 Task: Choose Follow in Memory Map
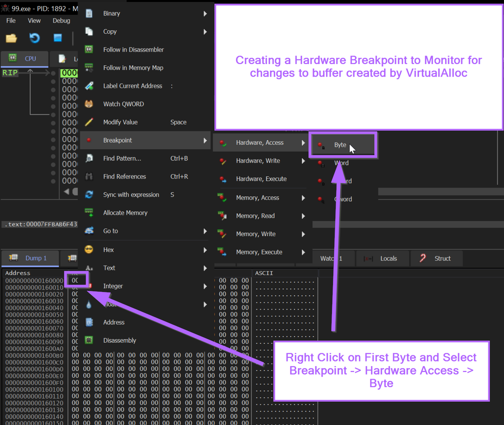[x=133, y=68]
